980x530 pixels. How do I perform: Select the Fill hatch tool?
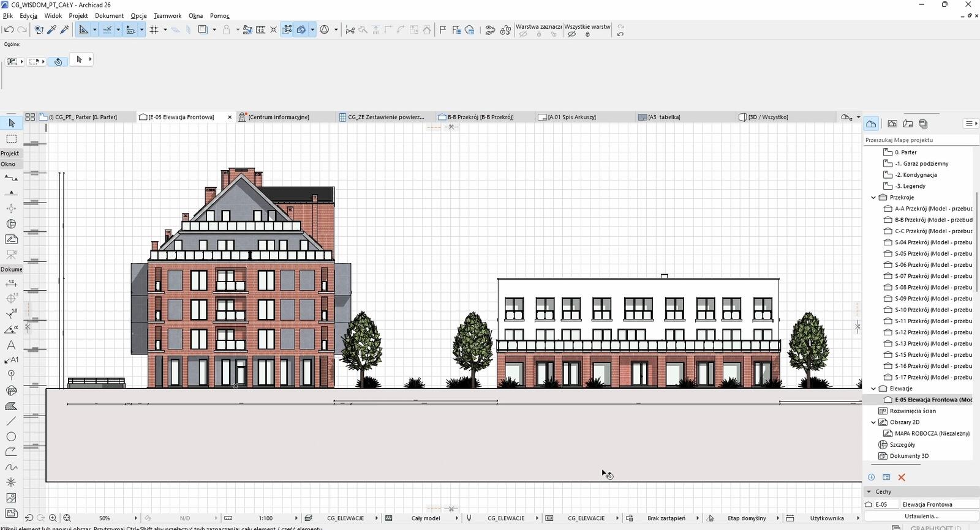point(11,406)
